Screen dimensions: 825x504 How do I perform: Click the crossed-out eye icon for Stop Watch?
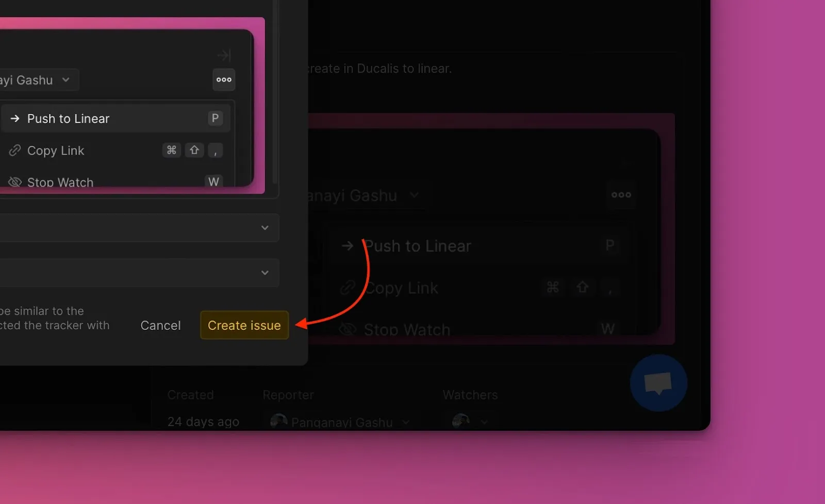point(14,181)
